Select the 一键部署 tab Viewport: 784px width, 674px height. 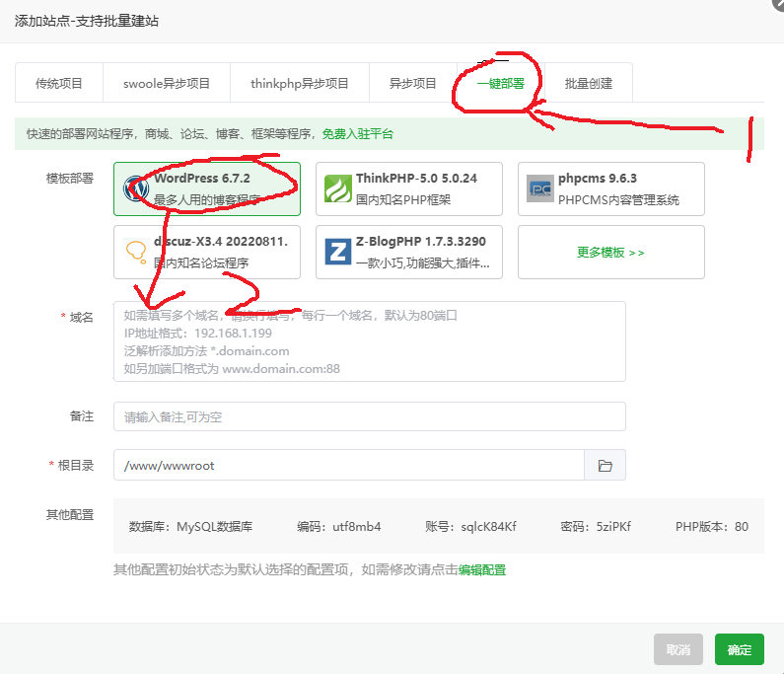[501, 83]
